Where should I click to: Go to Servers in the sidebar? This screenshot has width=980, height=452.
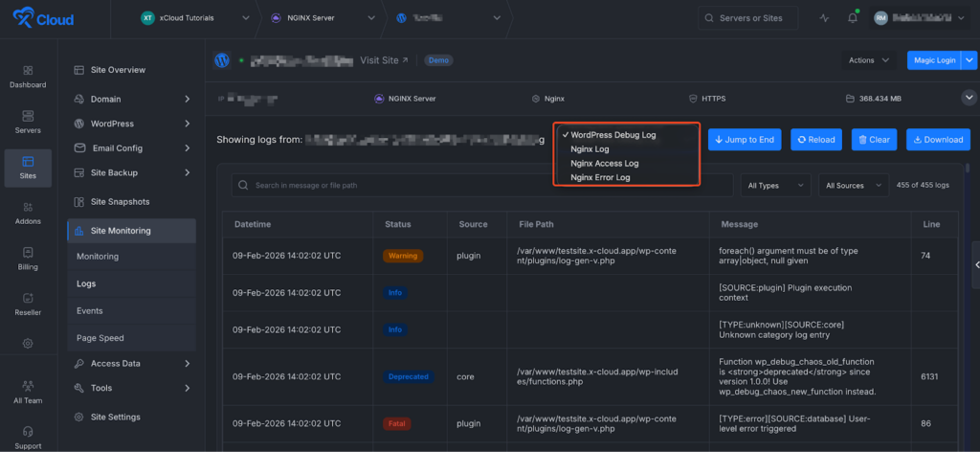click(27, 122)
